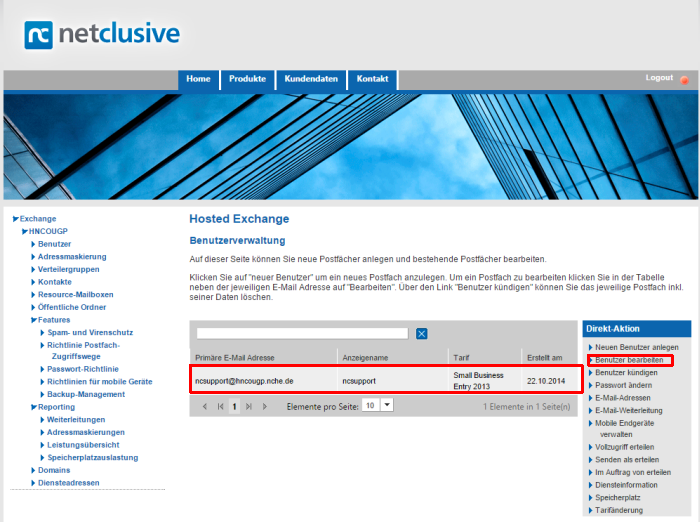The image size is (700, 522).
Task: Open Weiterleitungen under Reporting
Action: pos(76,420)
